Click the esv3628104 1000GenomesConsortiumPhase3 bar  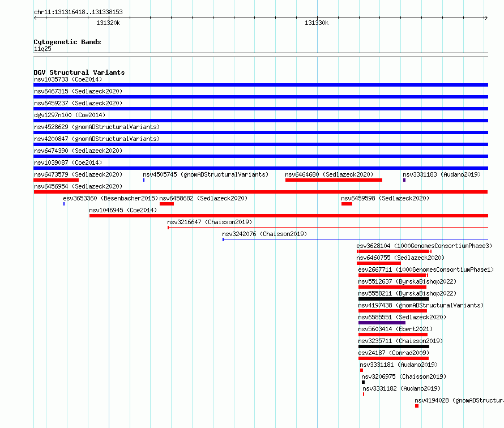point(394,251)
